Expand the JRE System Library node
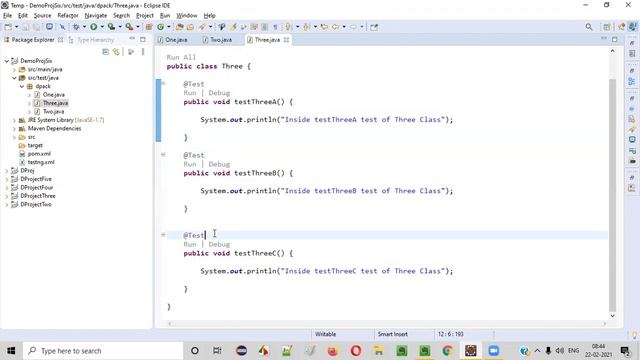The width and height of the screenshot is (640, 360). 14,120
